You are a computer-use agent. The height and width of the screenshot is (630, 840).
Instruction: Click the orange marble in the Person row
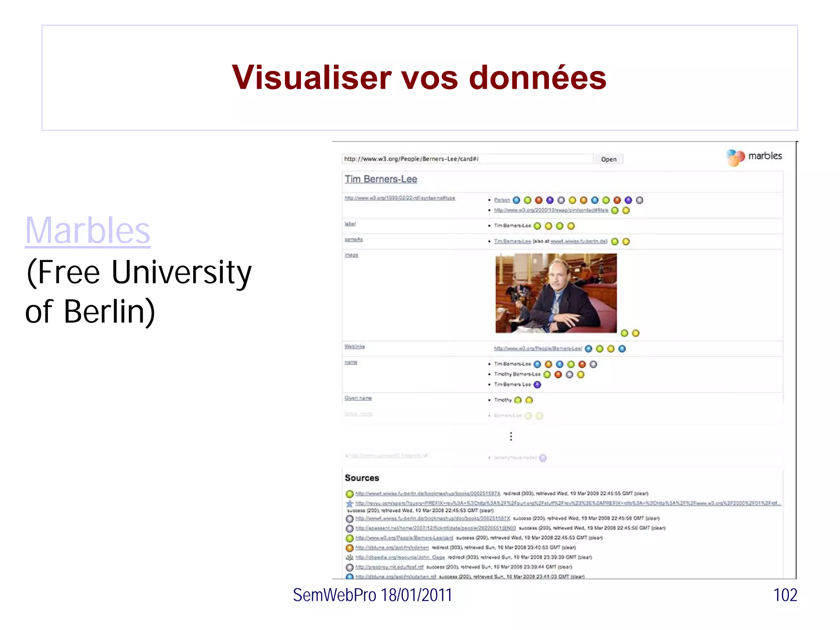(584, 200)
